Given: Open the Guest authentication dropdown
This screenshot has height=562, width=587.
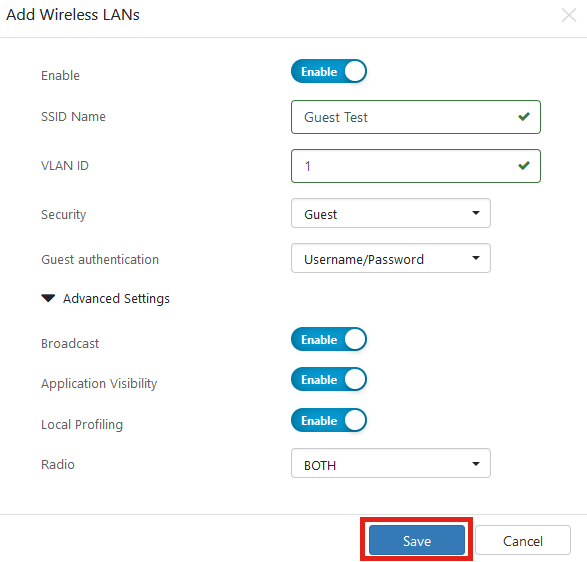Looking at the screenshot, I should pos(390,258).
